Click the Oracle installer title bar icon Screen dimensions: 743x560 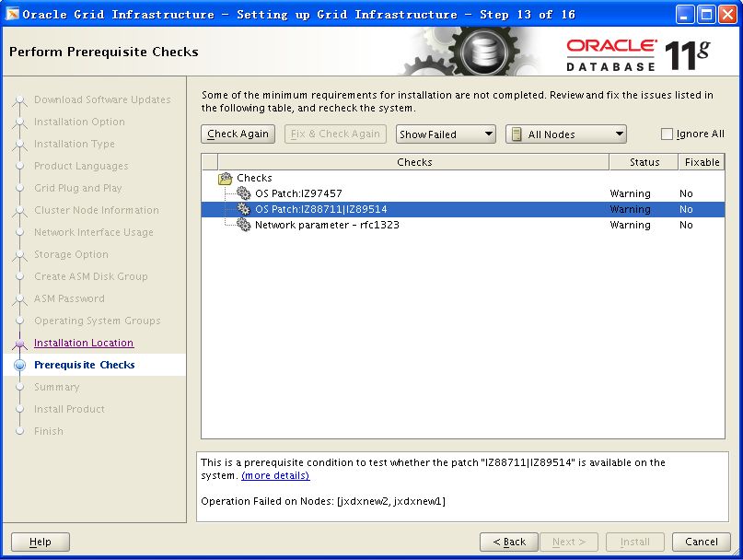click(12, 14)
